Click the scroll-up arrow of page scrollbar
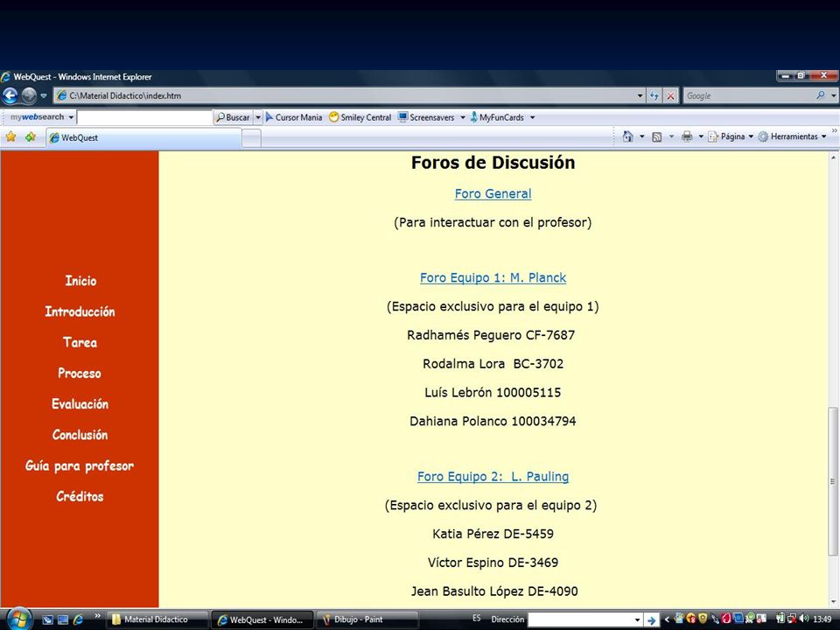Screen dimensions: 840x630 point(833,157)
